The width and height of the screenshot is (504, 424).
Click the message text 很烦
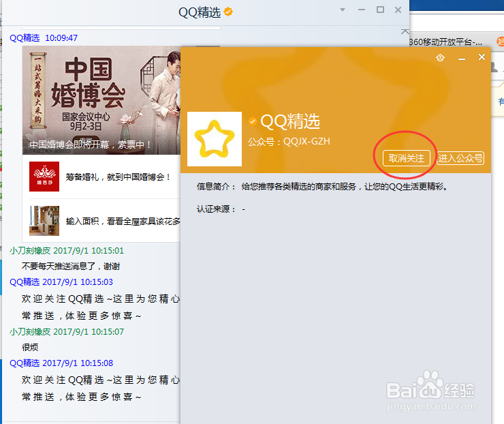coord(30,348)
